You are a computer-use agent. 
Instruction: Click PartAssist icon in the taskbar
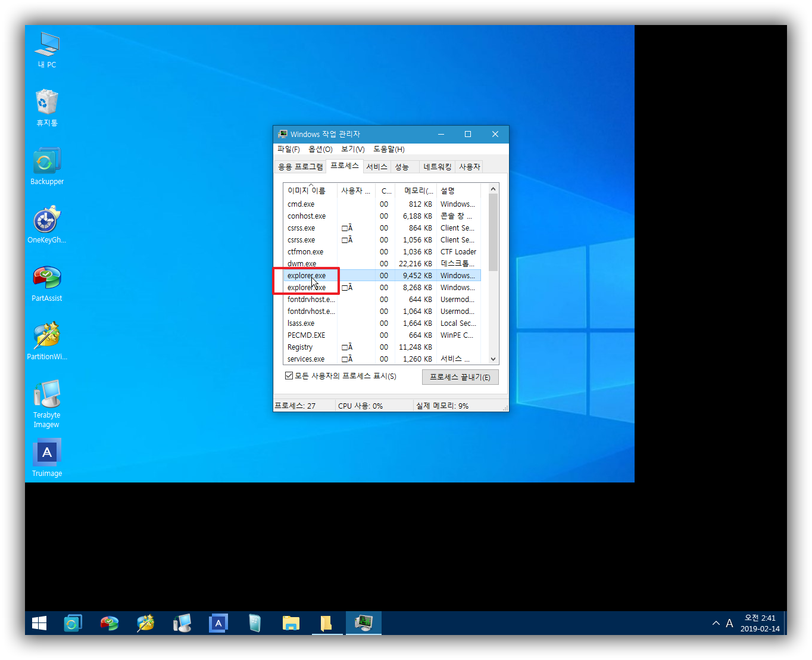click(109, 623)
